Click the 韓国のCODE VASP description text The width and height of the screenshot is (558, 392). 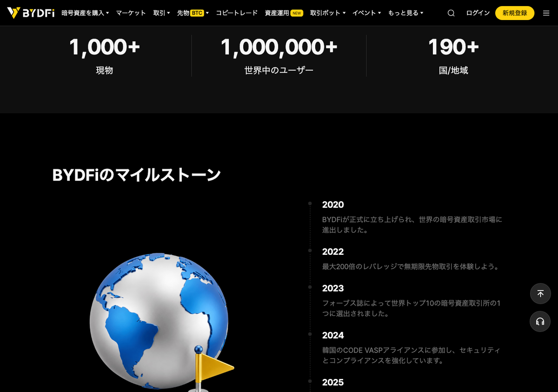[412, 355]
